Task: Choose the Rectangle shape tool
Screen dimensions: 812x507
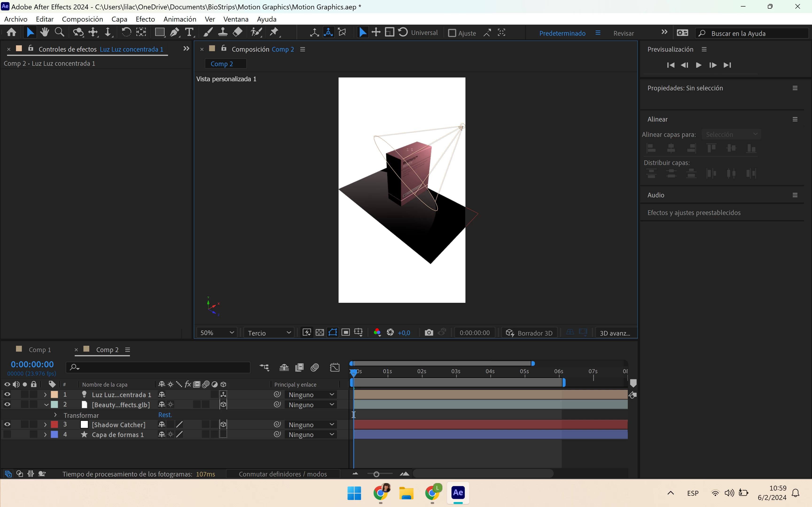Action: click(x=159, y=33)
